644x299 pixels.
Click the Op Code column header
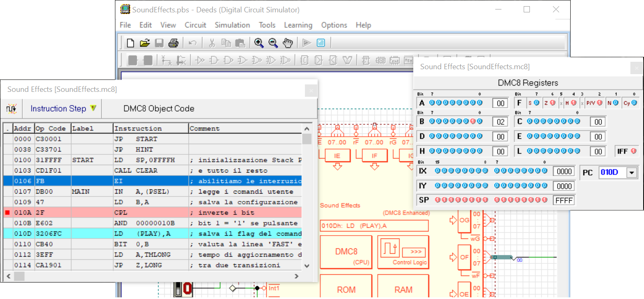[x=52, y=128]
